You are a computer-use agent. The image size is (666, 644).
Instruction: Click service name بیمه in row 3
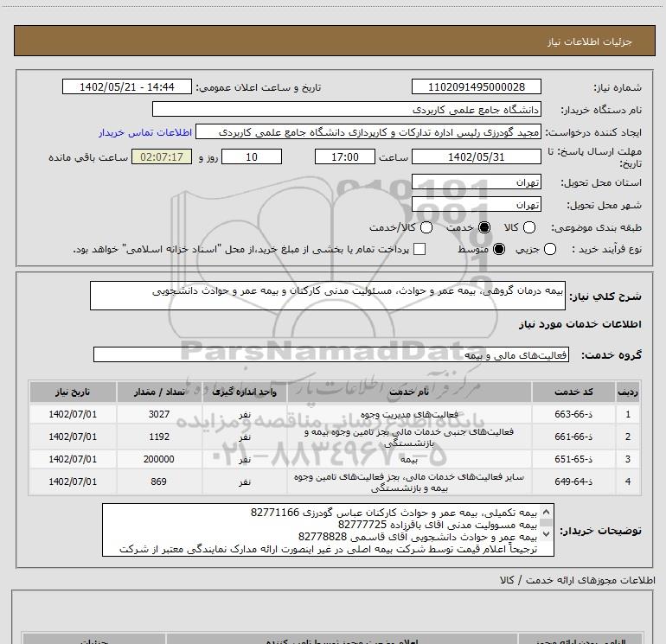pyautogui.click(x=409, y=459)
